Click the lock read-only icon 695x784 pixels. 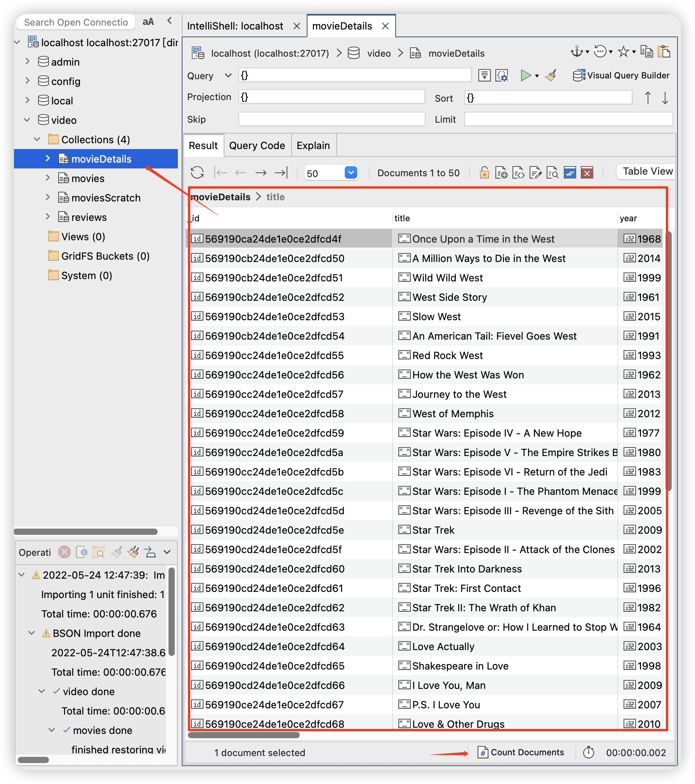484,172
